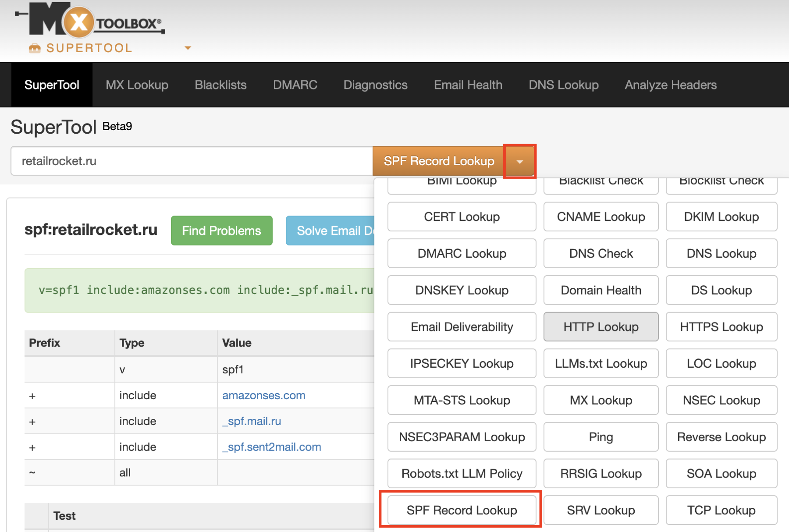Click NSEC Lookup in the menu
The width and height of the screenshot is (789, 532).
click(721, 400)
